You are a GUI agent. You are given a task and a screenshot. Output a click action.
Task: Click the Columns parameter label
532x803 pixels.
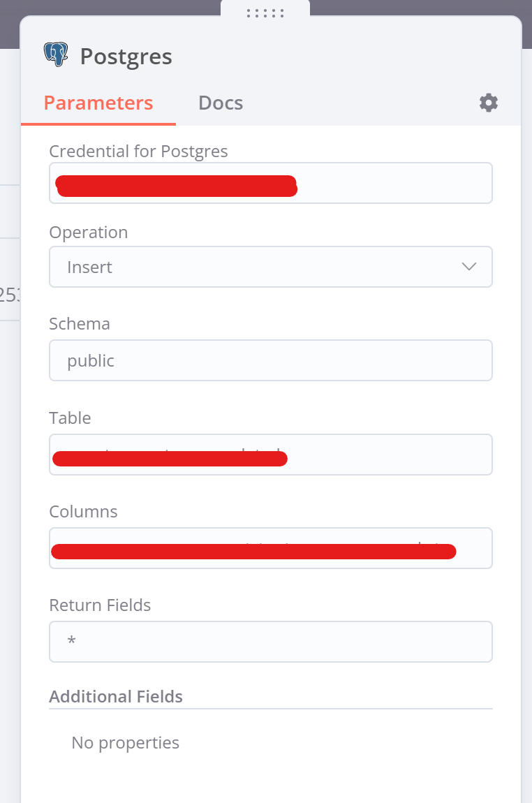tap(83, 512)
